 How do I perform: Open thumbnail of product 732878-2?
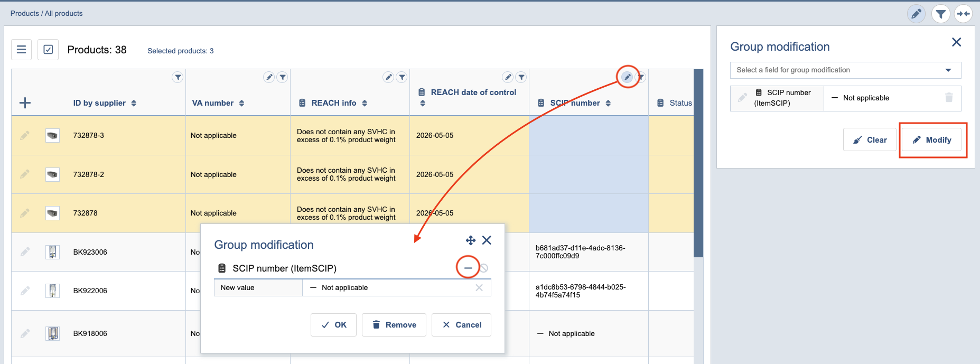pos(52,174)
